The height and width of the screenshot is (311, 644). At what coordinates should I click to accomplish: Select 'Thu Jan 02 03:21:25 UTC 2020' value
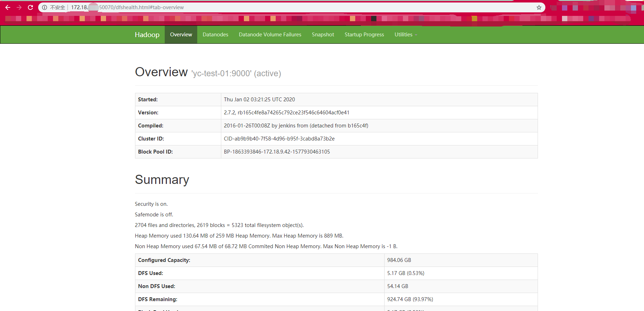(259, 100)
